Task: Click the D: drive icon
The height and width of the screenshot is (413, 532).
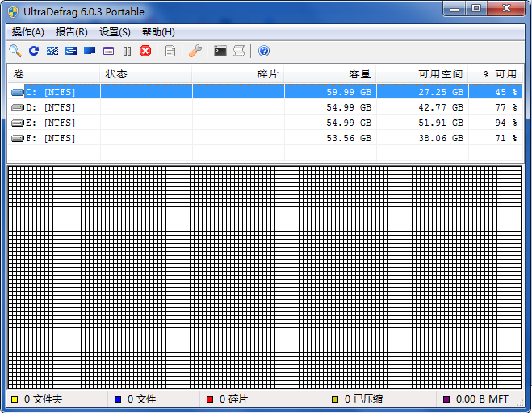Action: [17, 107]
